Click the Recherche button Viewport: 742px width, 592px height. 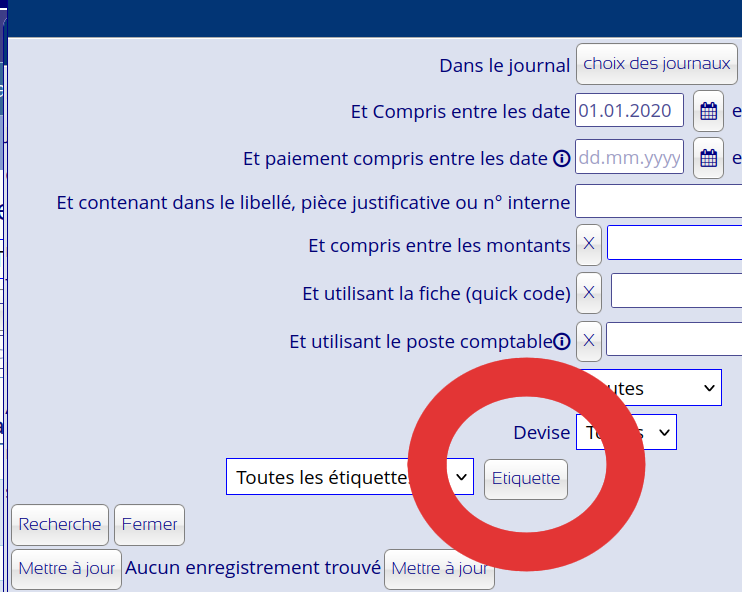tap(60, 524)
